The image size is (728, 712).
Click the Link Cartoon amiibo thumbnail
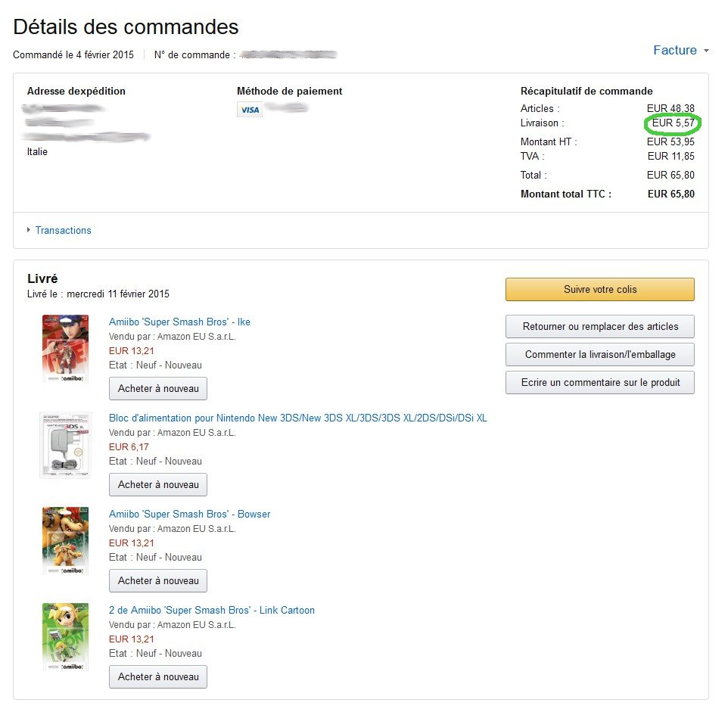66,637
